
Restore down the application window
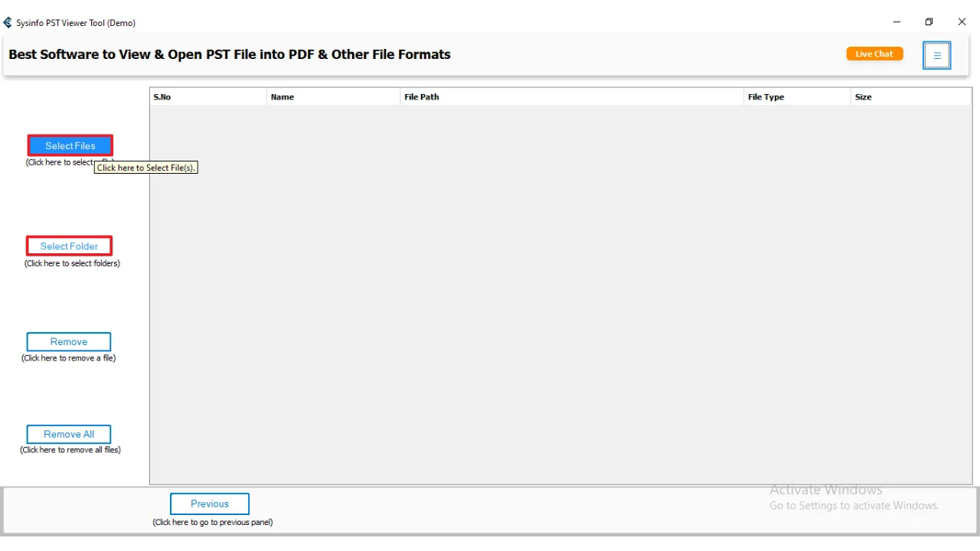tap(929, 22)
